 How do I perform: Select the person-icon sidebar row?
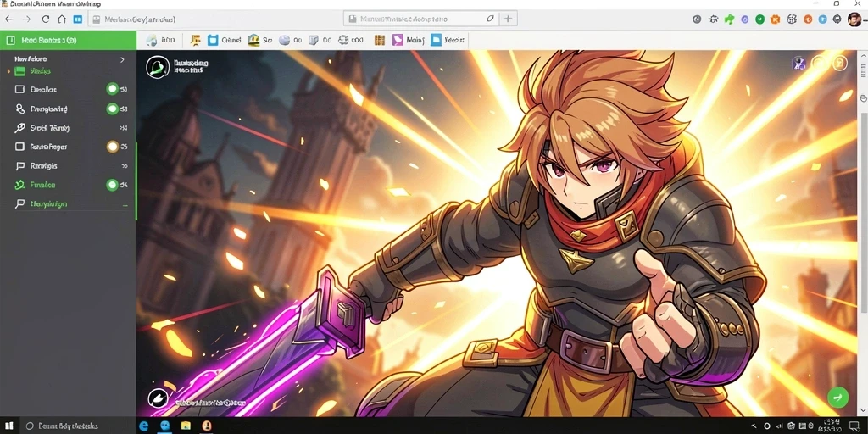pos(68,109)
